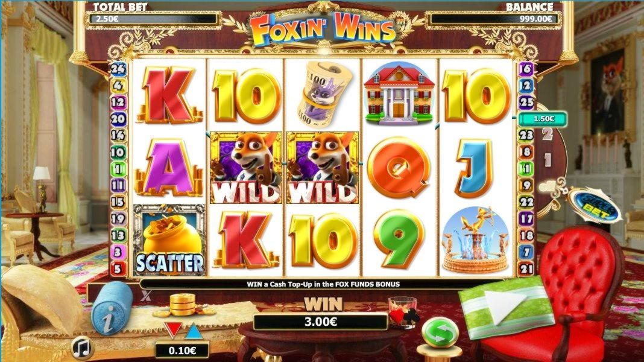
Task: Toggle game sound with music note
Action: tap(83, 348)
